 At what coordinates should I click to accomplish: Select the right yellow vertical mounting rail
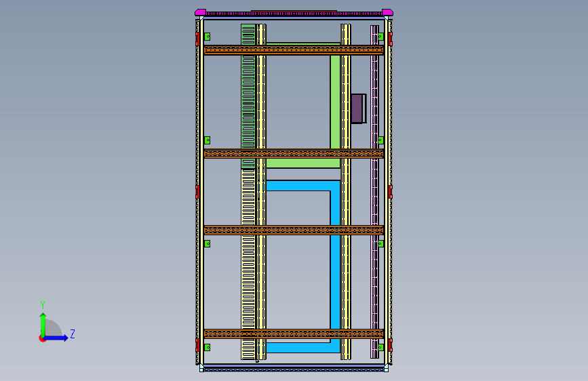click(346, 191)
